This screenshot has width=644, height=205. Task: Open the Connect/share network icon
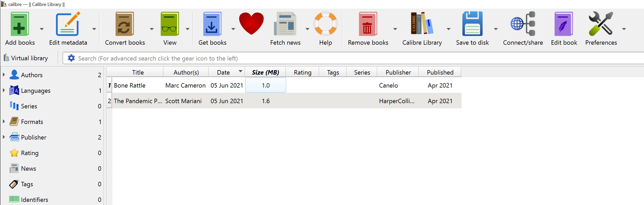coord(523,24)
